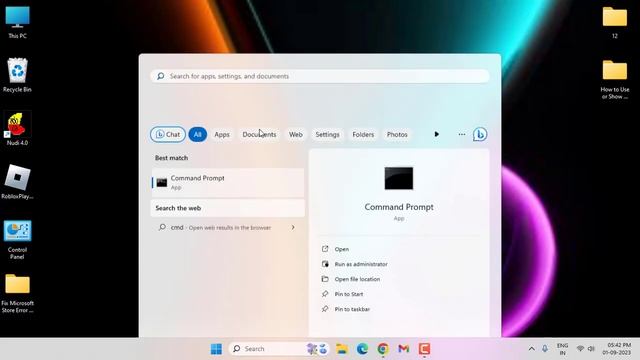Select the Apps filter tab
Image resolution: width=640 pixels, height=360 pixels.
[x=222, y=134]
